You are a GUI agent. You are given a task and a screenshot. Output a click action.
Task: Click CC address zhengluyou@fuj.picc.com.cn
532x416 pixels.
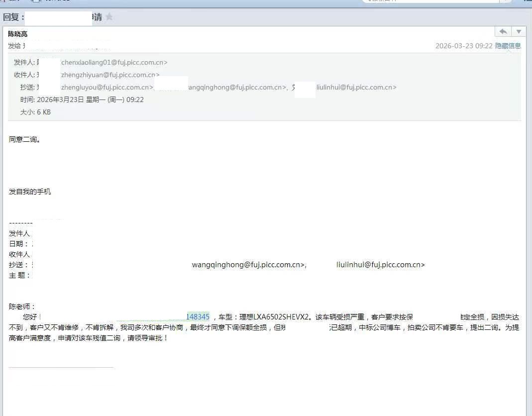pos(107,88)
